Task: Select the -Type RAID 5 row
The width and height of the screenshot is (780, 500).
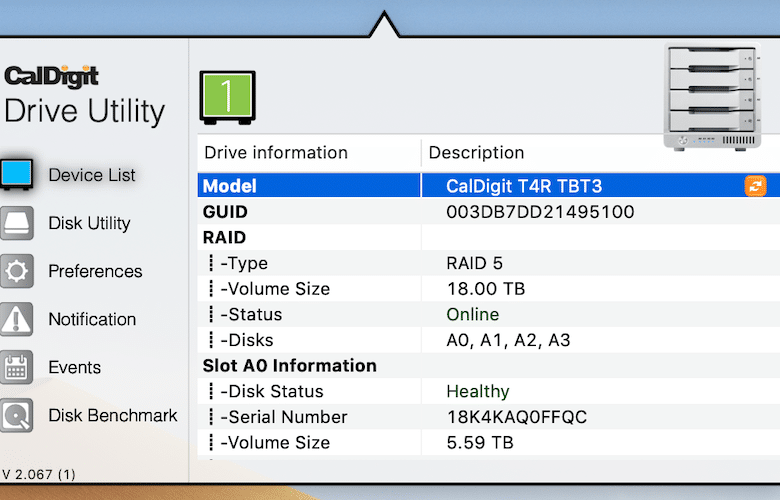Action: tap(488, 263)
